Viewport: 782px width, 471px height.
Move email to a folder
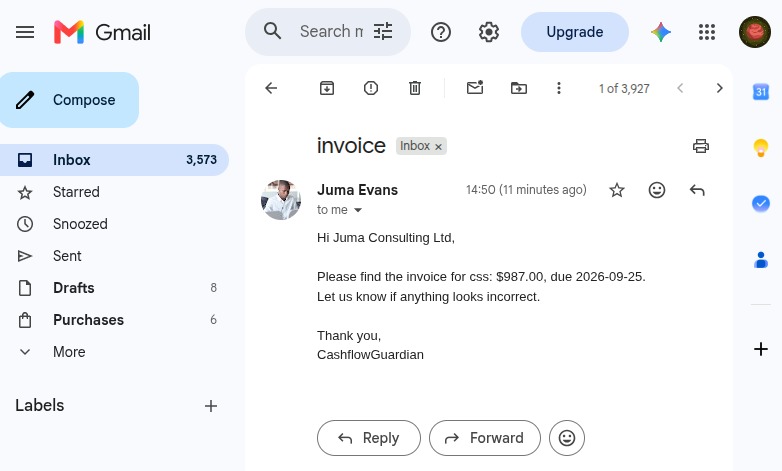click(519, 88)
